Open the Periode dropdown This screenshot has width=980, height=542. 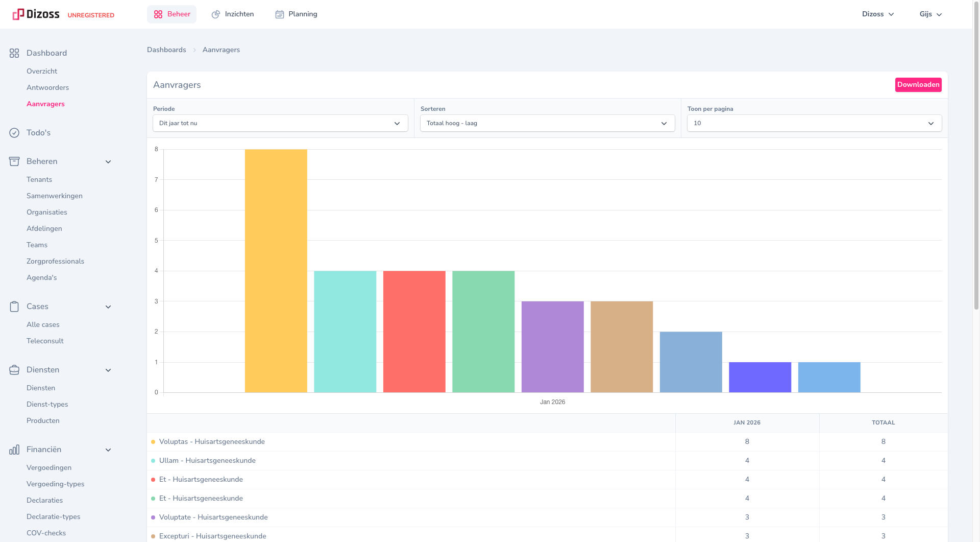tap(280, 123)
